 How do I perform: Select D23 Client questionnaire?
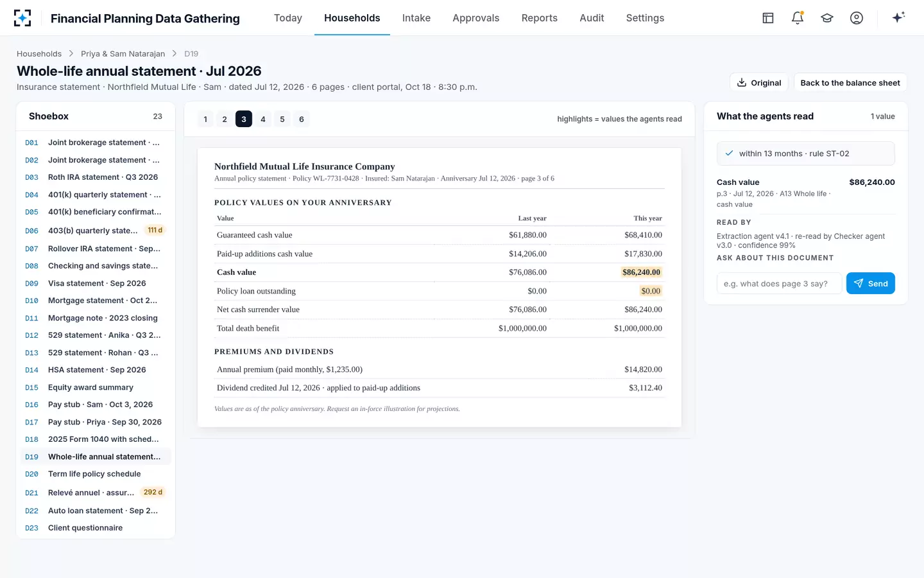point(96,528)
